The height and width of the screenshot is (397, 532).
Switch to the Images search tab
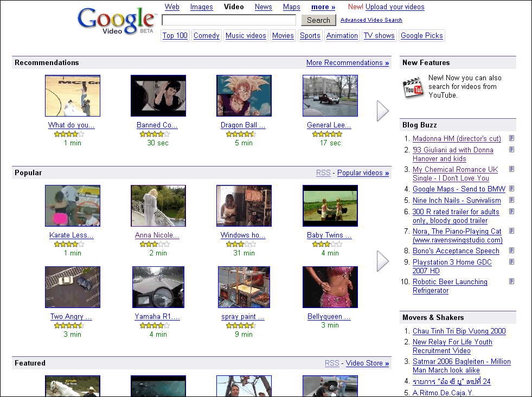click(x=202, y=7)
